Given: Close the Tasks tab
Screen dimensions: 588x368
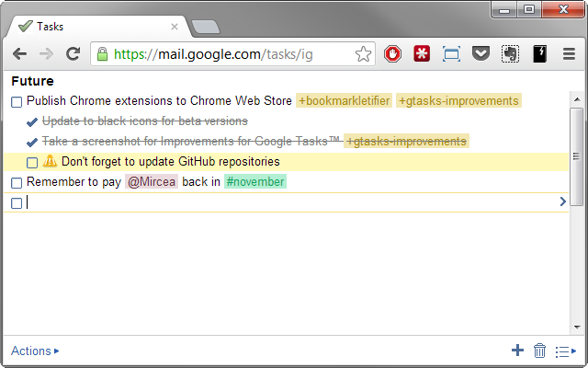Looking at the screenshot, I should [x=175, y=27].
